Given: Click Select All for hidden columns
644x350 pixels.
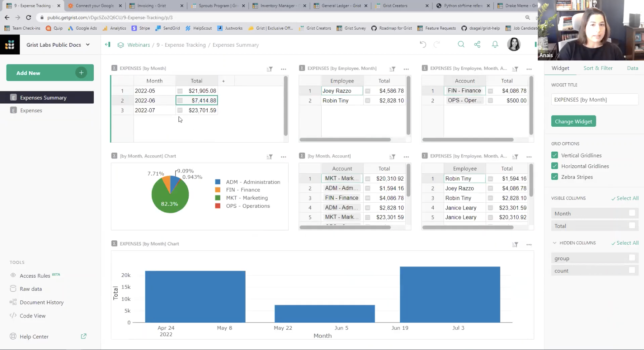Looking at the screenshot, I should [625, 243].
